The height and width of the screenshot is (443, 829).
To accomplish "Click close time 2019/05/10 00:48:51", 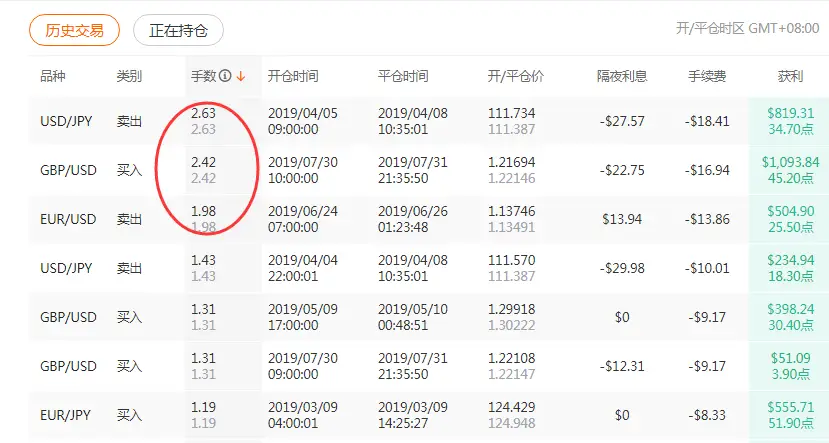I will (x=412, y=317).
